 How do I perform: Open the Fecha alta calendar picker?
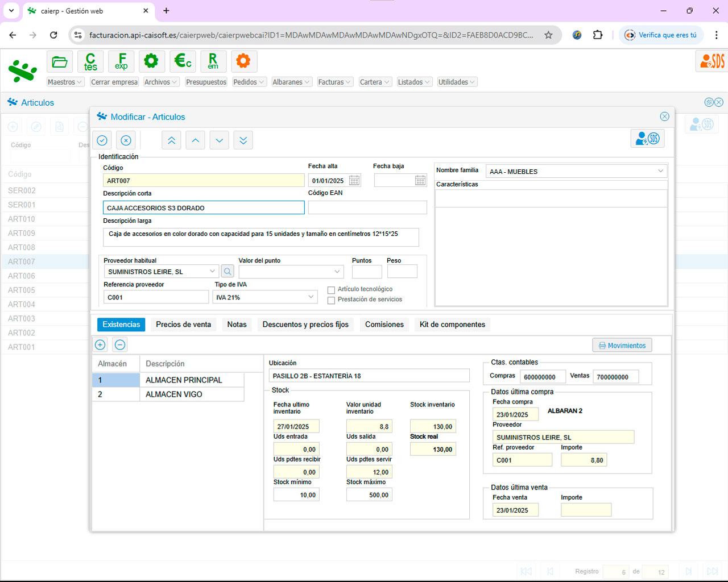(x=354, y=181)
